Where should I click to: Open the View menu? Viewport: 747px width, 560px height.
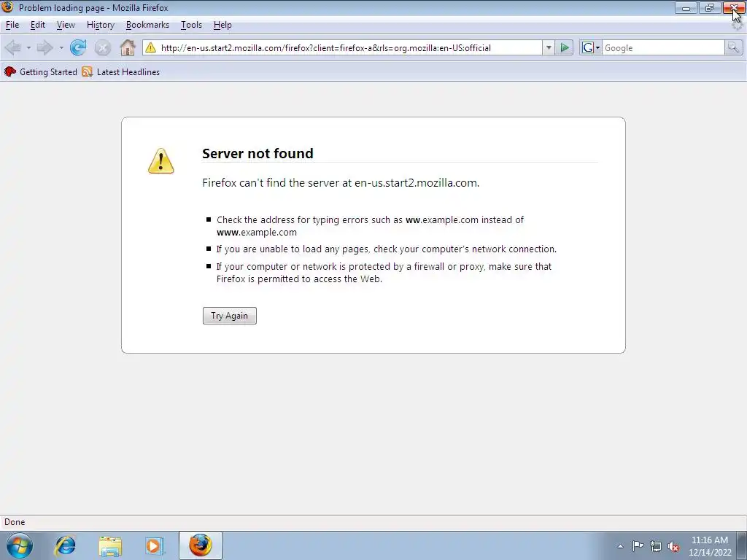pos(66,25)
